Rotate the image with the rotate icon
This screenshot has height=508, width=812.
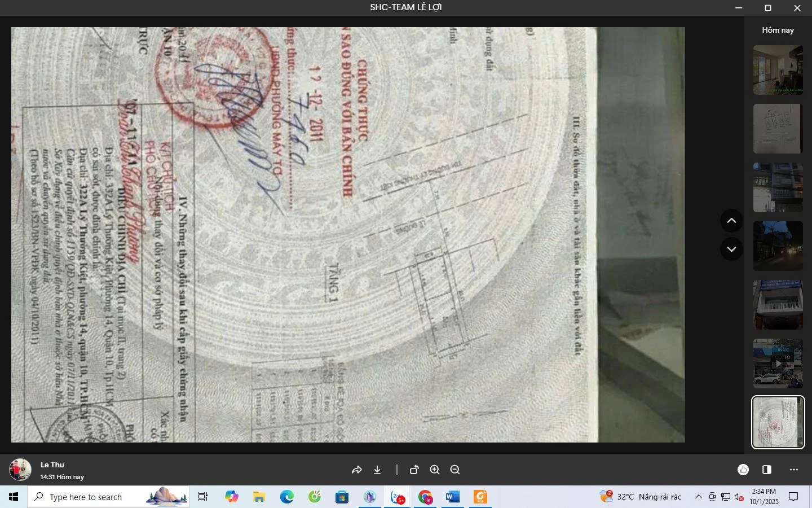click(x=414, y=470)
